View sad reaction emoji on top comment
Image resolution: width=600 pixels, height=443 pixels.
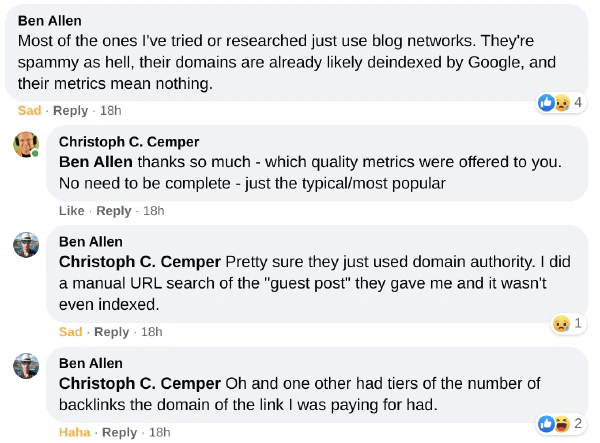point(562,103)
